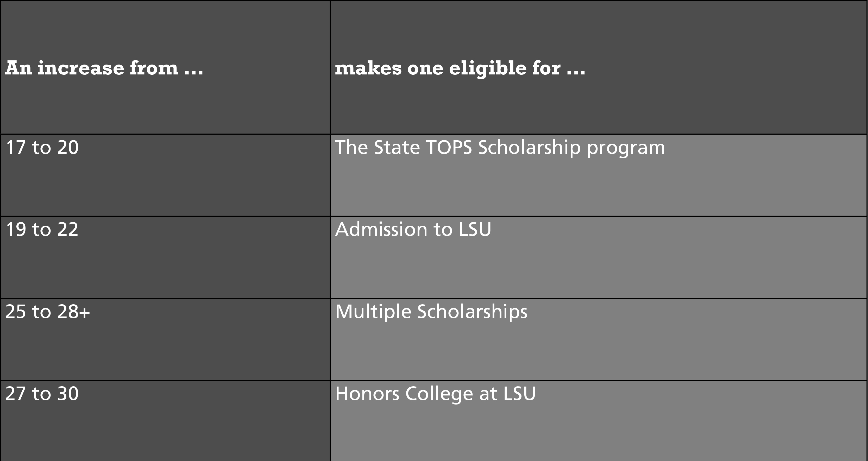Click the 'Honors College at LSU' text
The image size is (868, 461).
click(435, 394)
